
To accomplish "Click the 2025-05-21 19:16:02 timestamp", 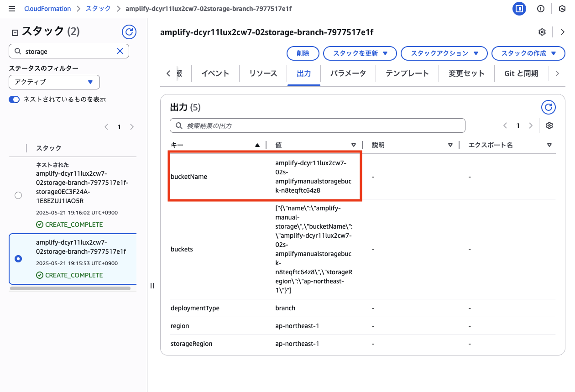I will (77, 213).
